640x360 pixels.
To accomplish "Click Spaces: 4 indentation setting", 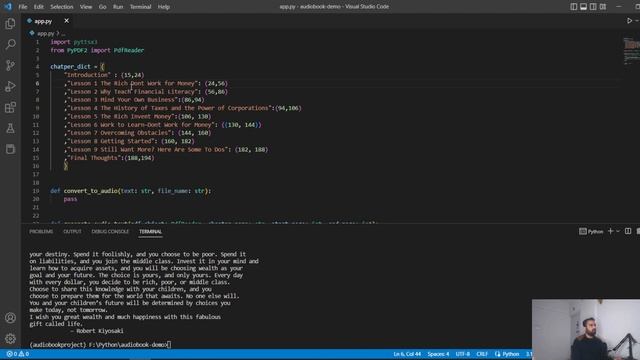I will tap(438, 354).
